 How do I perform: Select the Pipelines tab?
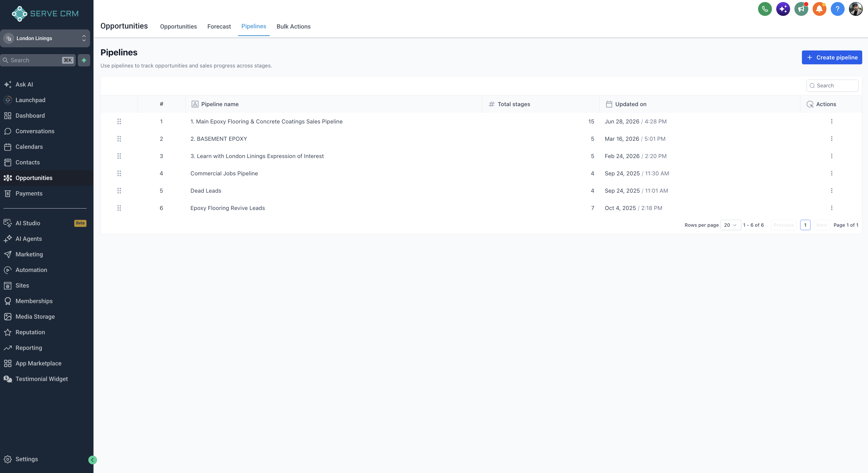(253, 26)
